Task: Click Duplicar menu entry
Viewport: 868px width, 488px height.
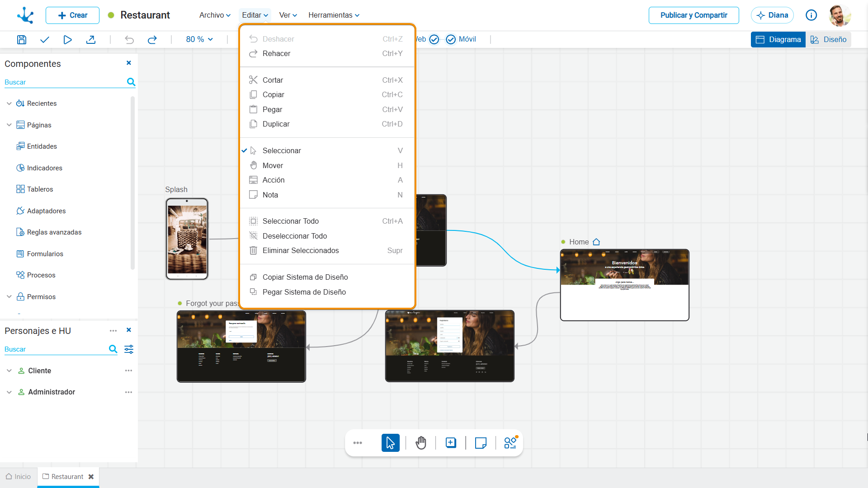Action: (x=327, y=124)
